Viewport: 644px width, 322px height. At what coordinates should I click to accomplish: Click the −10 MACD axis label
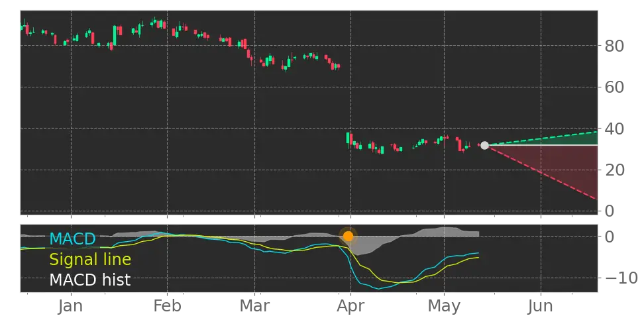pyautogui.click(x=621, y=278)
